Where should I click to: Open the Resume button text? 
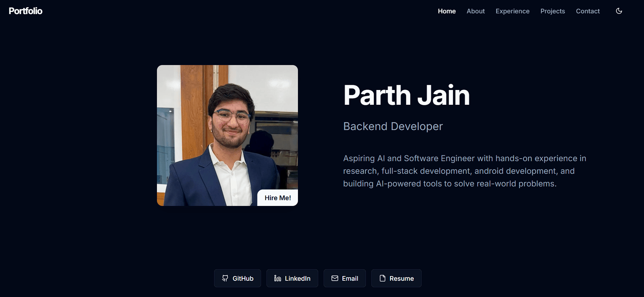tap(401, 279)
